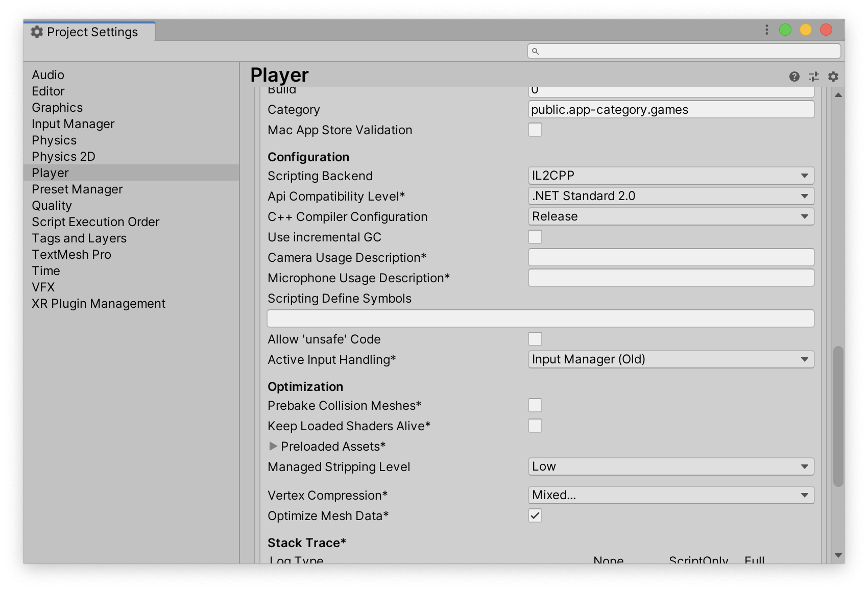Open the XR Plugin Management section
This screenshot has height=591, width=868.
tap(99, 303)
